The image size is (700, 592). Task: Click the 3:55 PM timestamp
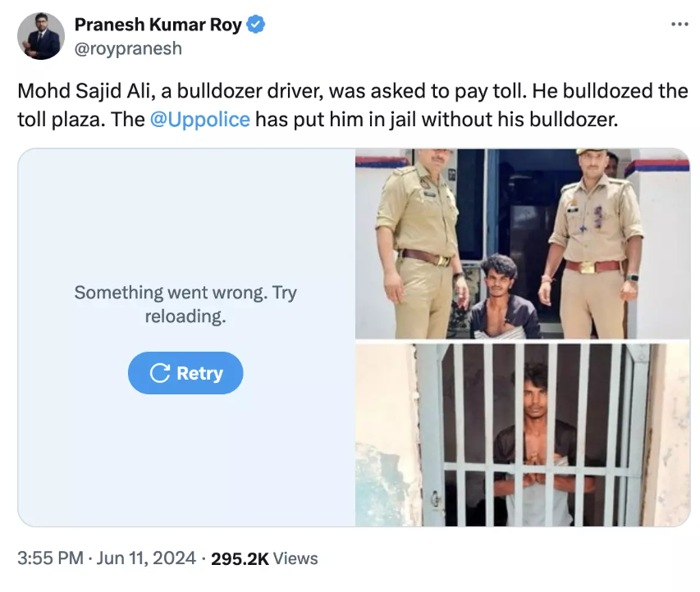50,558
